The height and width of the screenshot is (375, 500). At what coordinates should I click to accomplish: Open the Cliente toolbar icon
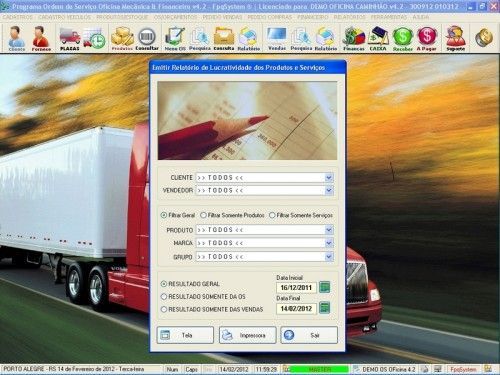tap(16, 38)
